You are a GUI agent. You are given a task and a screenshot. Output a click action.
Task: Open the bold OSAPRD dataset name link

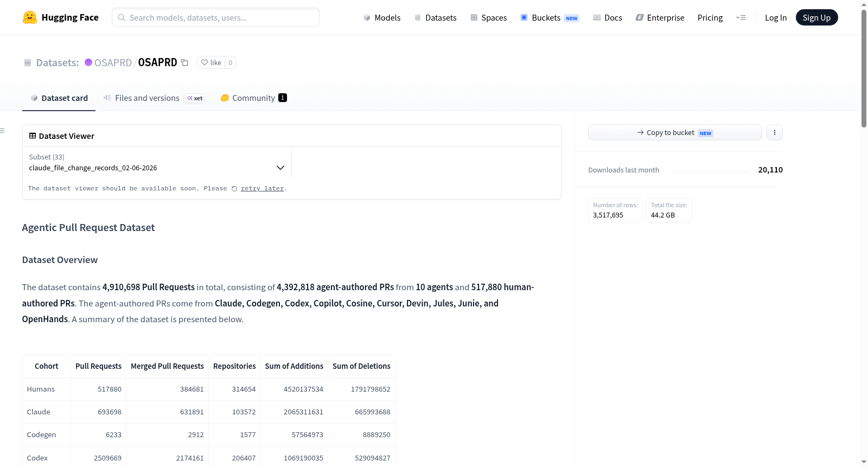pyautogui.click(x=157, y=62)
